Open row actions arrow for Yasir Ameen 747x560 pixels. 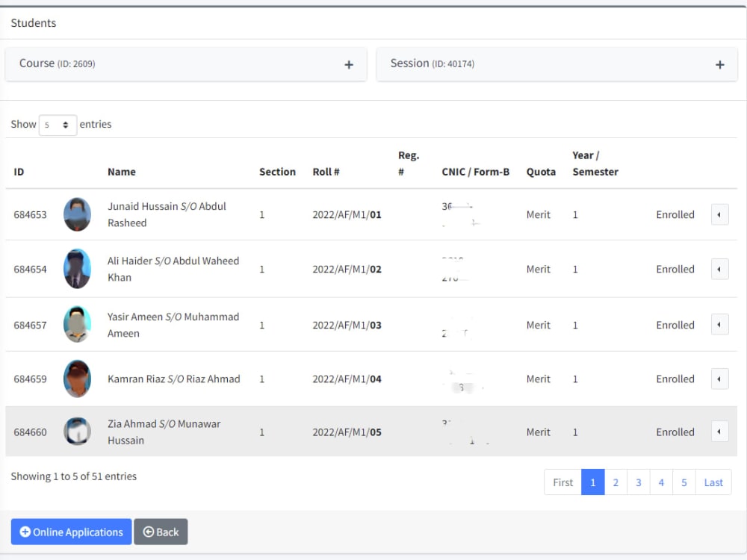[x=719, y=325]
